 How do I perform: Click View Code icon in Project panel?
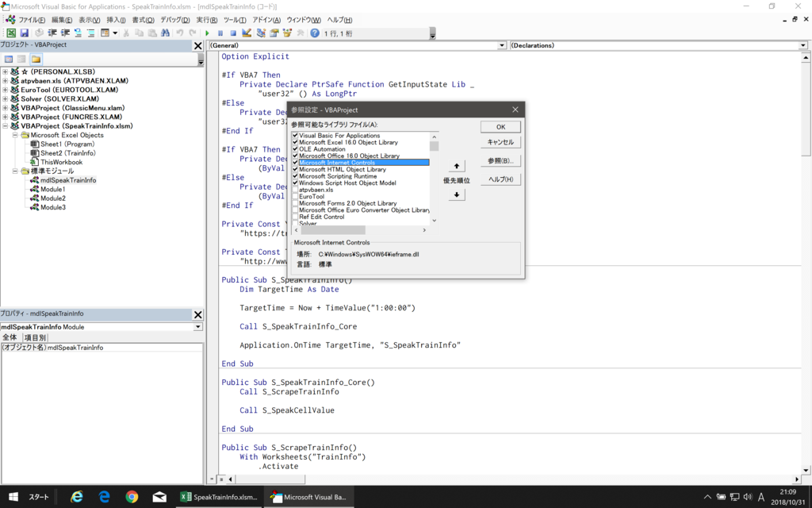pyautogui.click(x=9, y=59)
